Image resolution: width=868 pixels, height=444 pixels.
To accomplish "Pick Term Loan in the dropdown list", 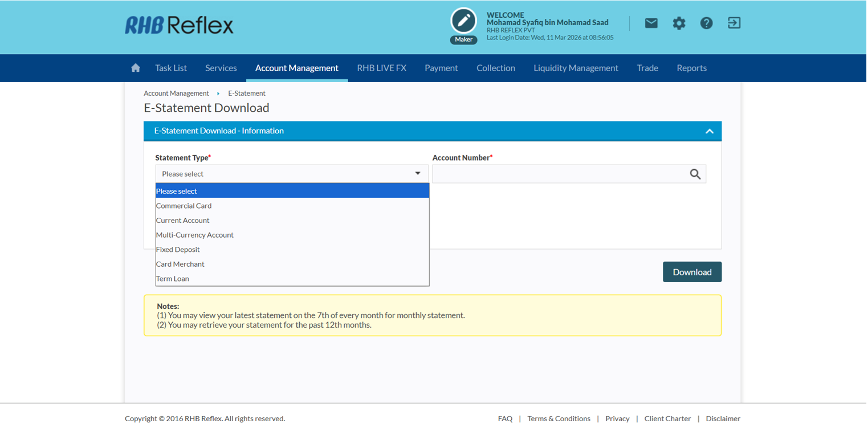I will pyautogui.click(x=173, y=279).
